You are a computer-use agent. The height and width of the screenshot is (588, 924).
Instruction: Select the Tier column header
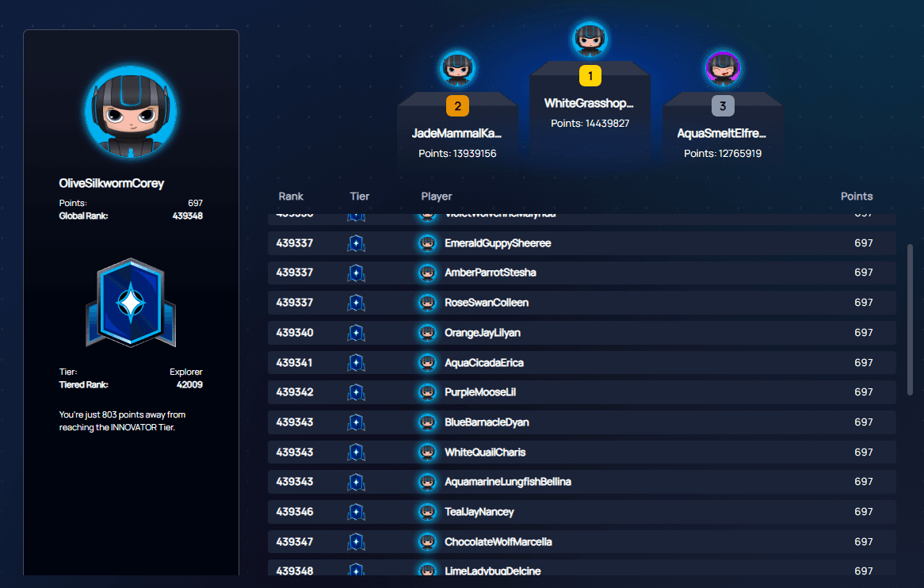pyautogui.click(x=359, y=197)
